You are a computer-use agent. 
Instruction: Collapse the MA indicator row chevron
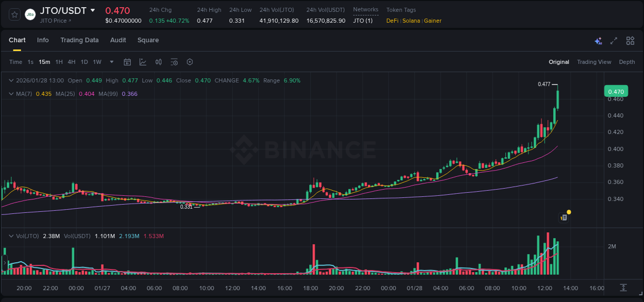(11, 94)
